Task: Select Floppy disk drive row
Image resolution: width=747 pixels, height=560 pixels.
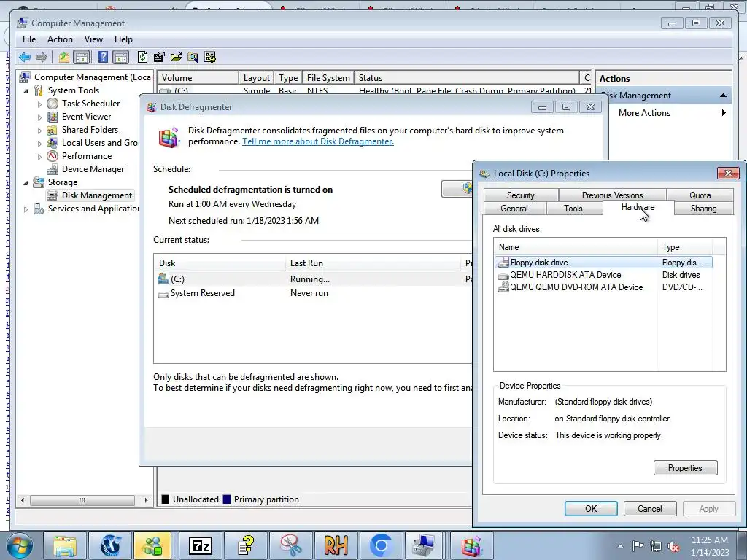Action: pos(603,262)
